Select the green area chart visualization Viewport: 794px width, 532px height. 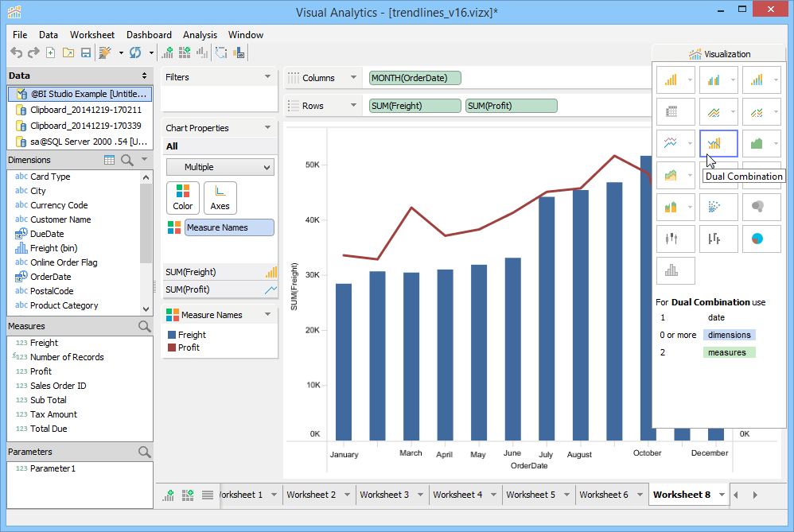point(757,144)
